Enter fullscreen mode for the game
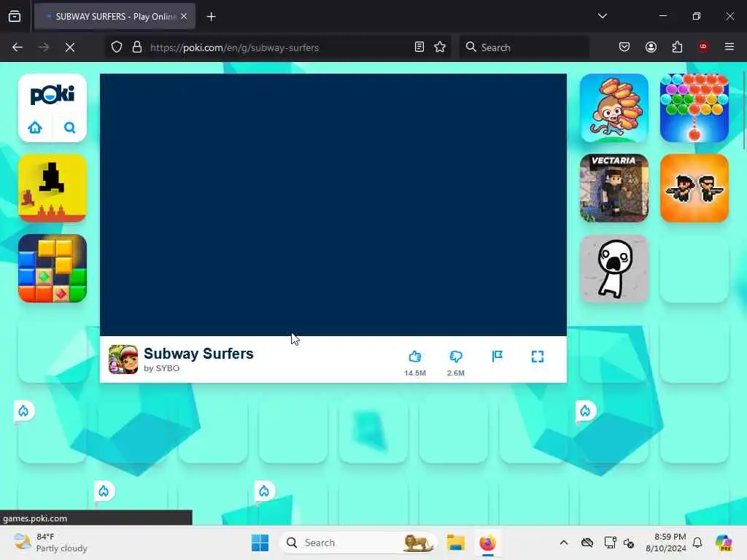The width and height of the screenshot is (747, 560). click(x=538, y=357)
